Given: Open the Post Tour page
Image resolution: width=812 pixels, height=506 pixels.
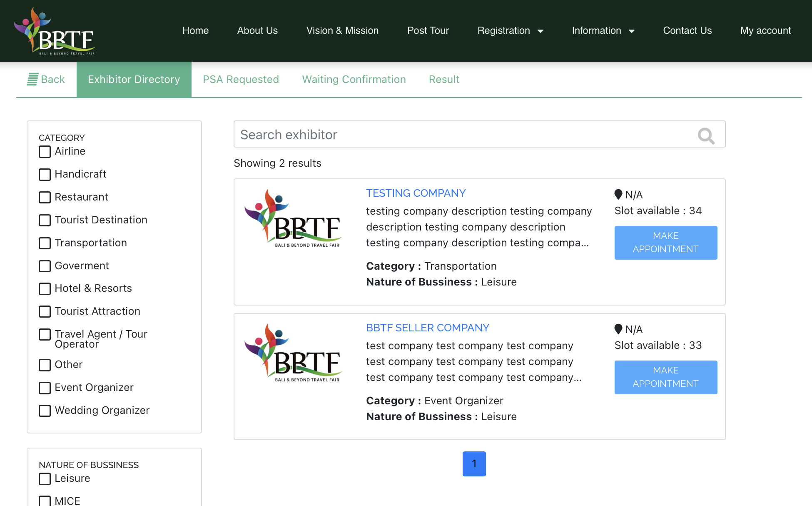Looking at the screenshot, I should (x=428, y=30).
